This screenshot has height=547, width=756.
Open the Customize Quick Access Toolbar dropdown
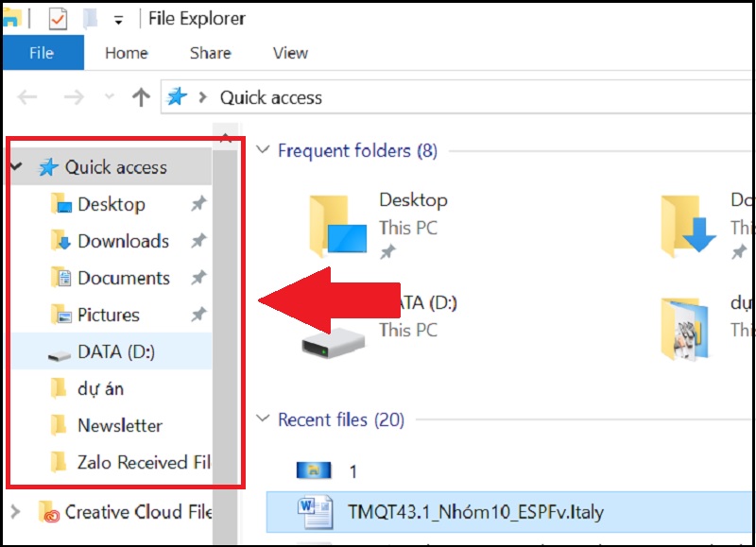click(x=118, y=20)
